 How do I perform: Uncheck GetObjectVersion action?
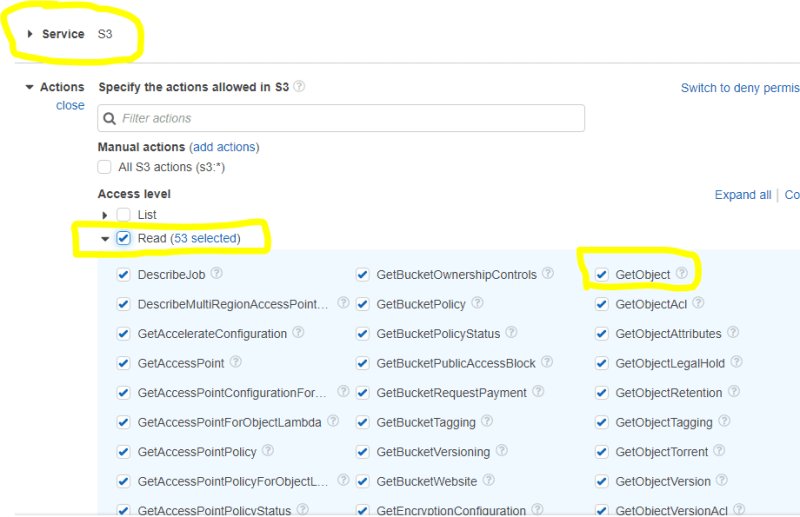point(602,482)
